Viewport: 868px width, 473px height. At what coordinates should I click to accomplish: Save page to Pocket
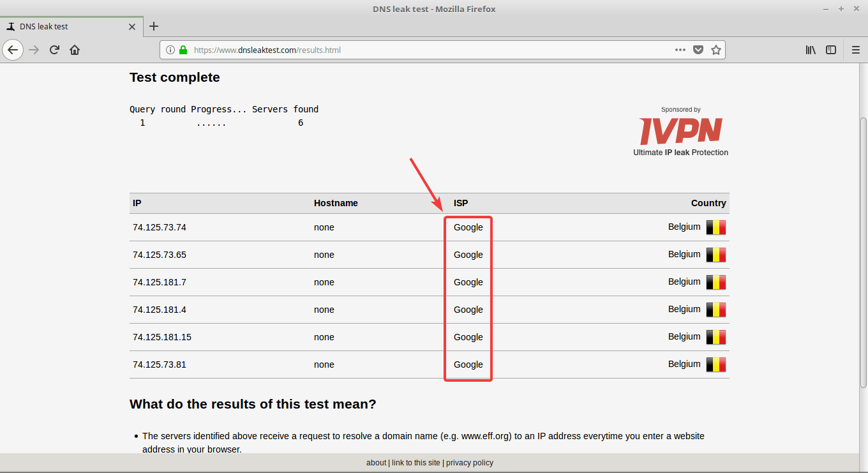point(698,50)
